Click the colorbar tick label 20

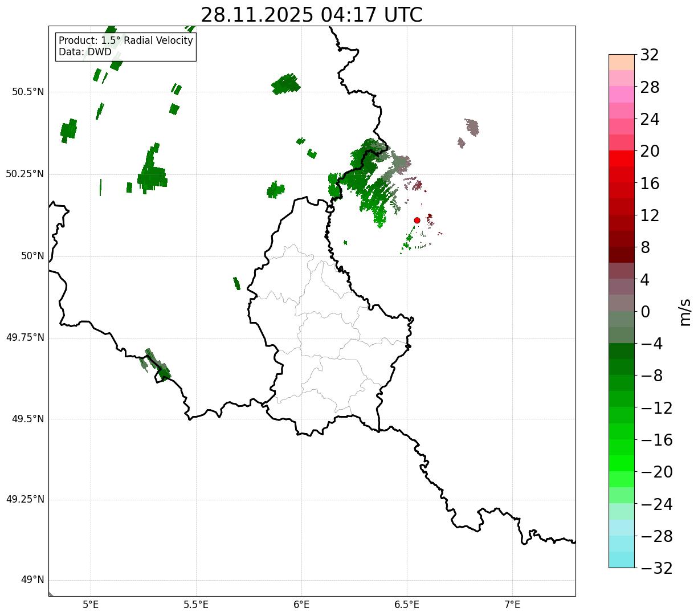pyautogui.click(x=650, y=152)
